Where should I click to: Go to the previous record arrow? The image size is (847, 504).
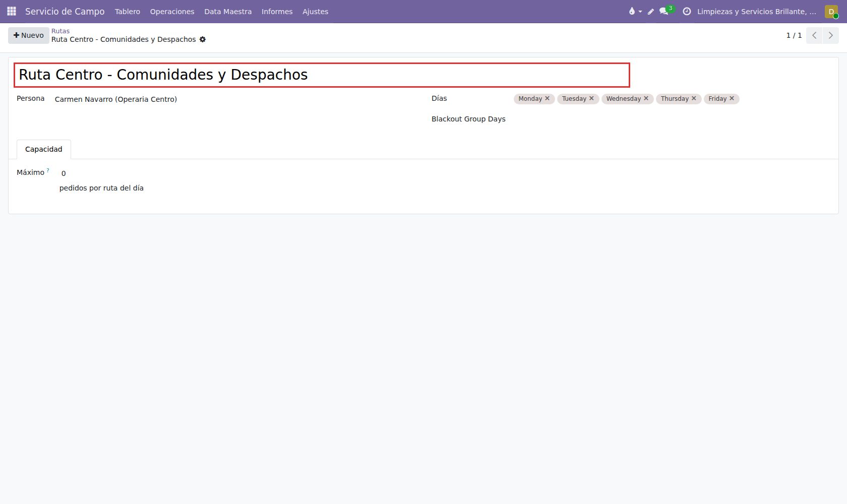[814, 35]
